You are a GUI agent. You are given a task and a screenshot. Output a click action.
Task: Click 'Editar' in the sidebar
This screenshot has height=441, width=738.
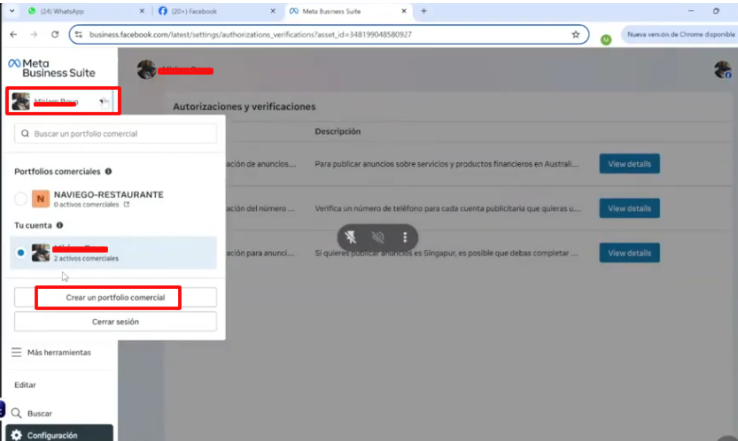25,385
